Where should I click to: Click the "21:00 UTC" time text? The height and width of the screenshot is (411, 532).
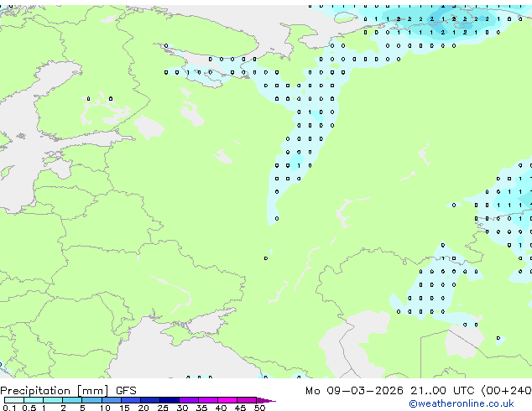(x=442, y=391)
